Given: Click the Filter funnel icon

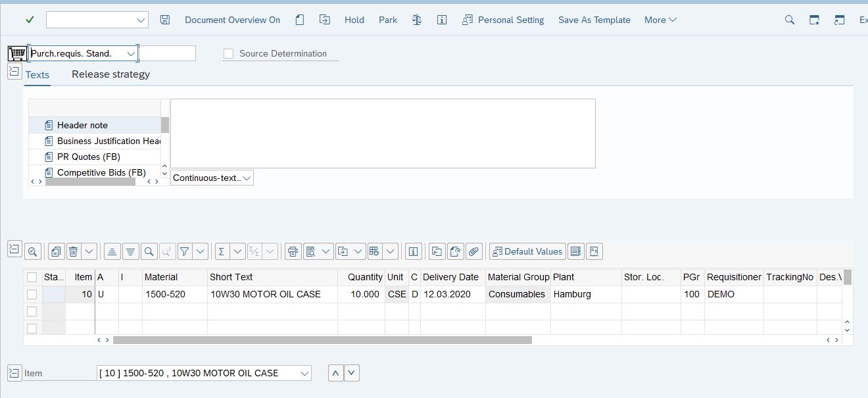Looking at the screenshot, I should [x=185, y=251].
